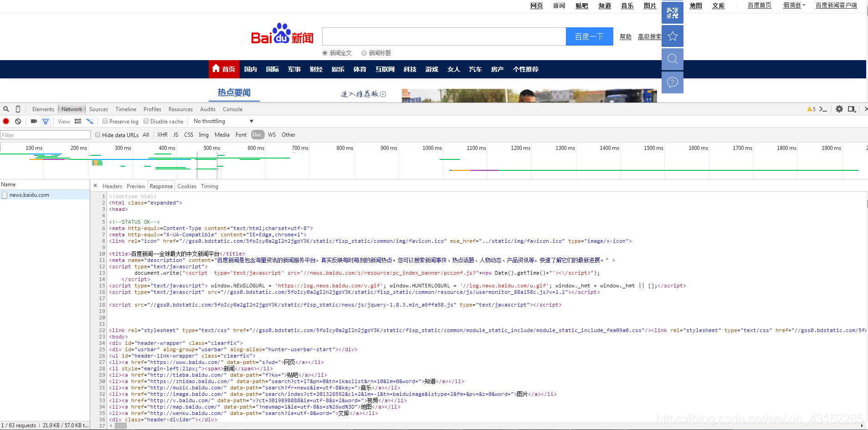Open the 帮助 help link
Image resolution: width=868 pixels, height=430 pixels.
pos(626,37)
